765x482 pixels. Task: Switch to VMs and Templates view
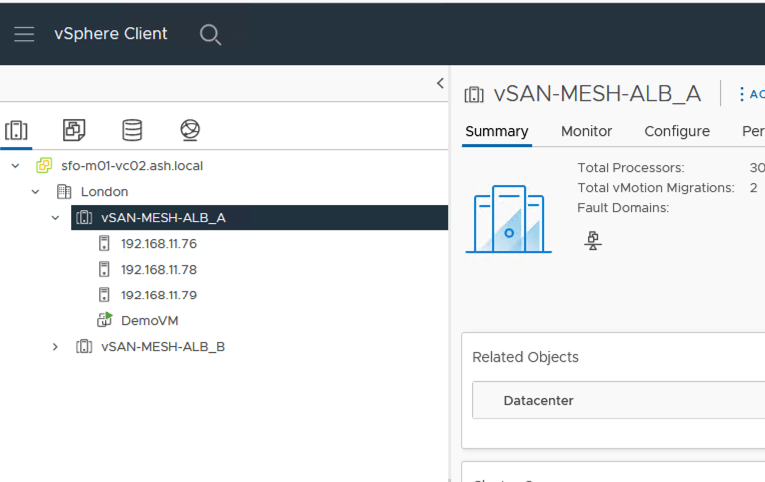[x=74, y=130]
